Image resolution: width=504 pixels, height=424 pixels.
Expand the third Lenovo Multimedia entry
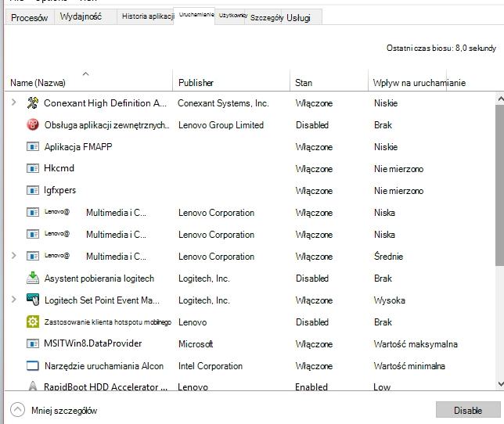[13, 256]
